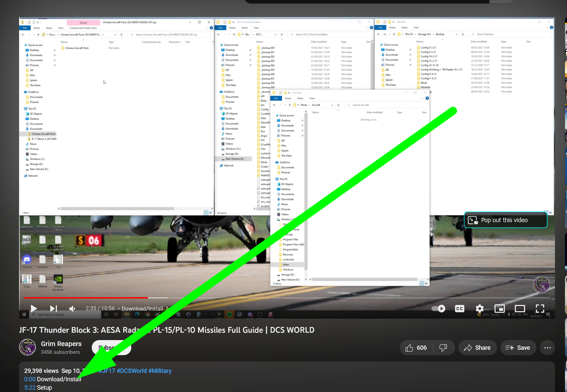
Task: Open the Grim Reapers channel name link
Action: coord(61,344)
